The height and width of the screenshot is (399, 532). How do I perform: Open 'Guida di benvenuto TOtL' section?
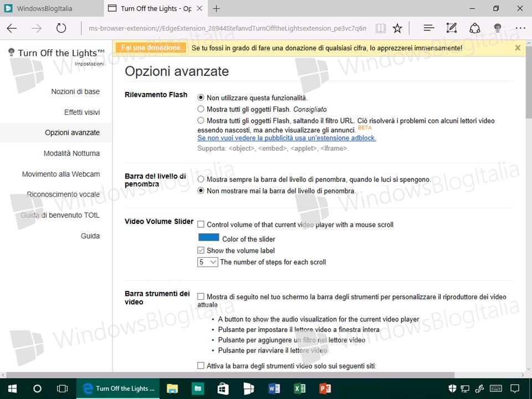pyautogui.click(x=60, y=215)
